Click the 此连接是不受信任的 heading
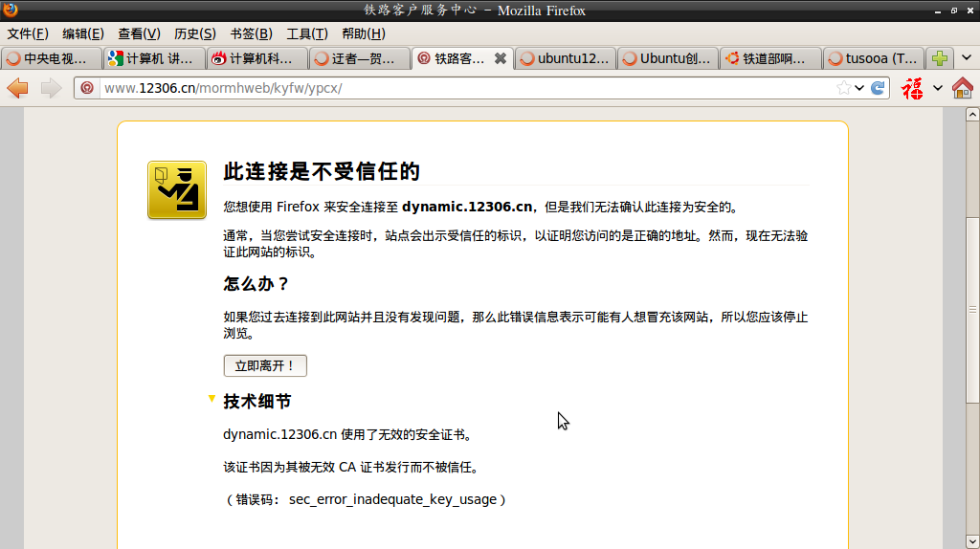This screenshot has width=980, height=549. click(x=322, y=171)
